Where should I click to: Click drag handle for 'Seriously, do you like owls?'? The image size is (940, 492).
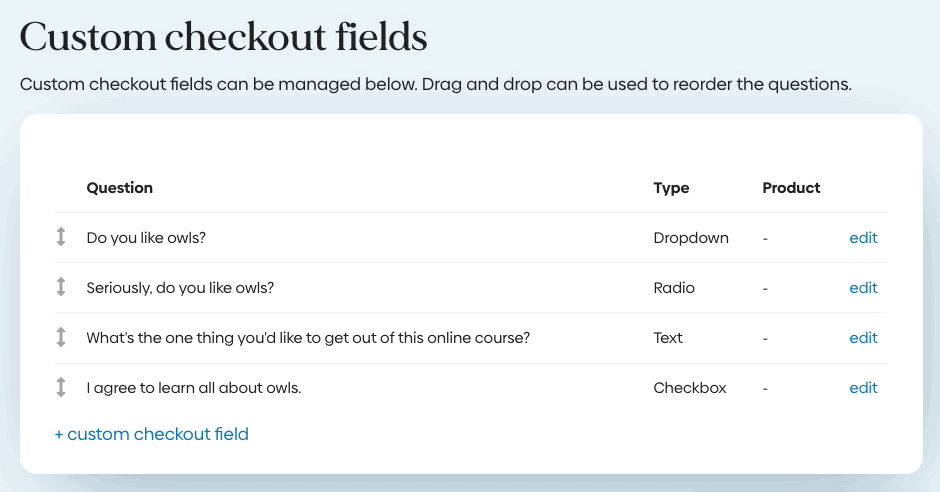tap(61, 288)
